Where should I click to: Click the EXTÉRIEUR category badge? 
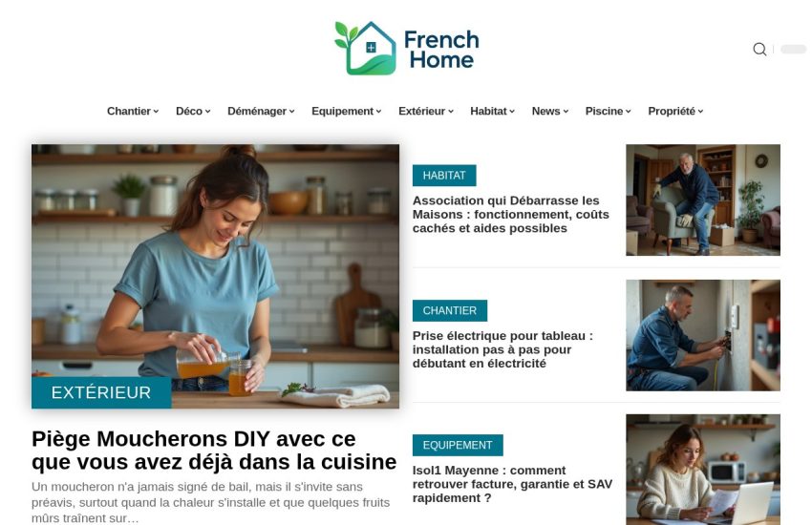click(101, 392)
